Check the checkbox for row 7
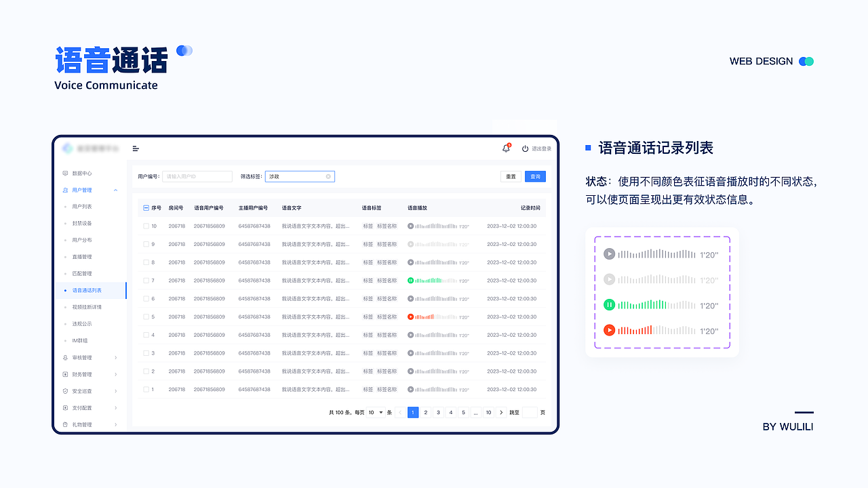 point(146,280)
